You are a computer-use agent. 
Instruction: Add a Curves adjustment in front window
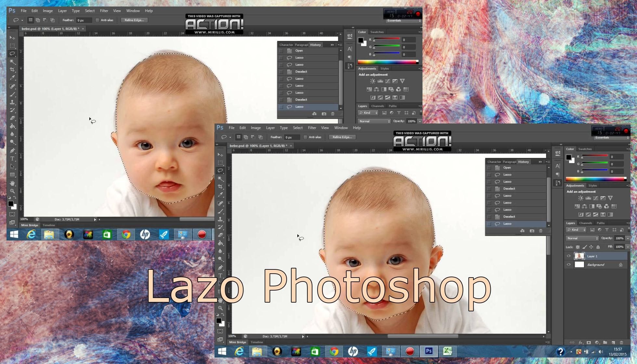596,198
